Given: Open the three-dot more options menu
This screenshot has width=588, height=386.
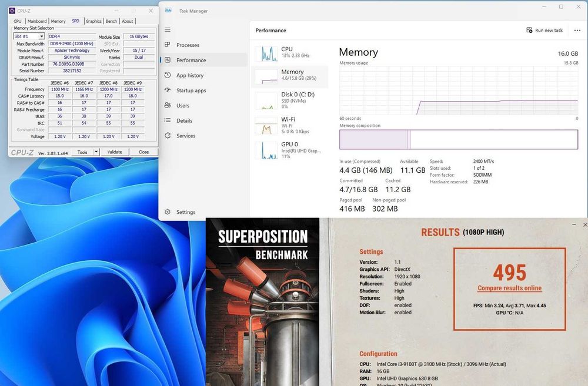Looking at the screenshot, I should coord(577,31).
